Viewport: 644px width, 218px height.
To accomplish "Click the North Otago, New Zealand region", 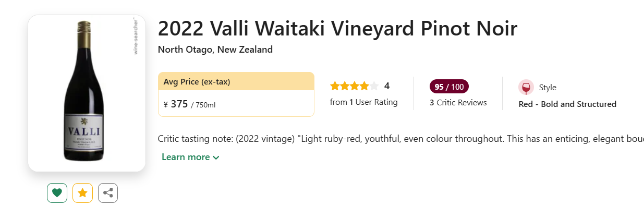I will (215, 50).
